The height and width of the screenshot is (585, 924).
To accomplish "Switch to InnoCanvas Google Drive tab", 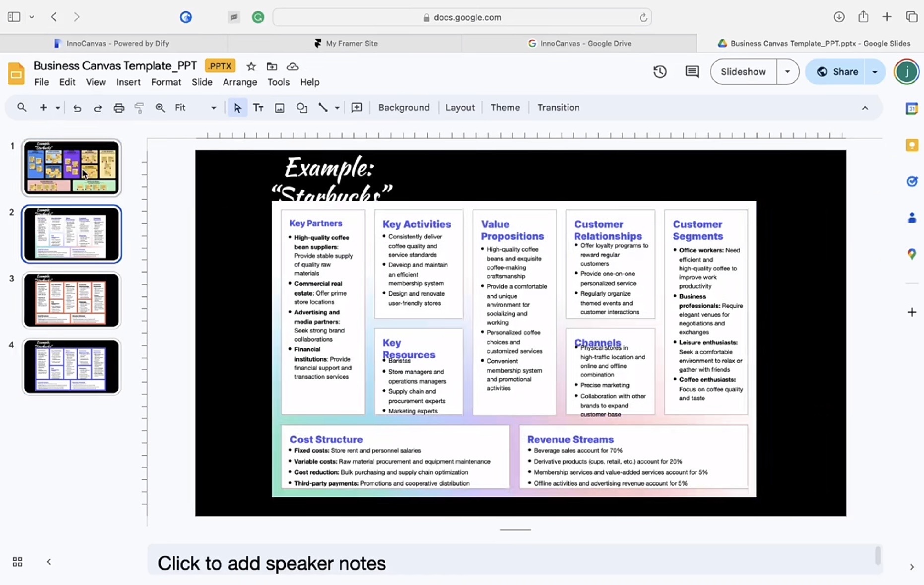I will point(579,43).
